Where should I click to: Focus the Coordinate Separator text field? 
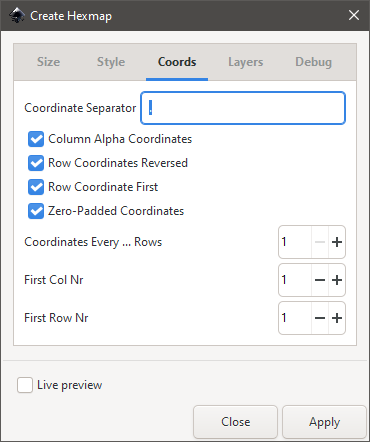coord(243,108)
